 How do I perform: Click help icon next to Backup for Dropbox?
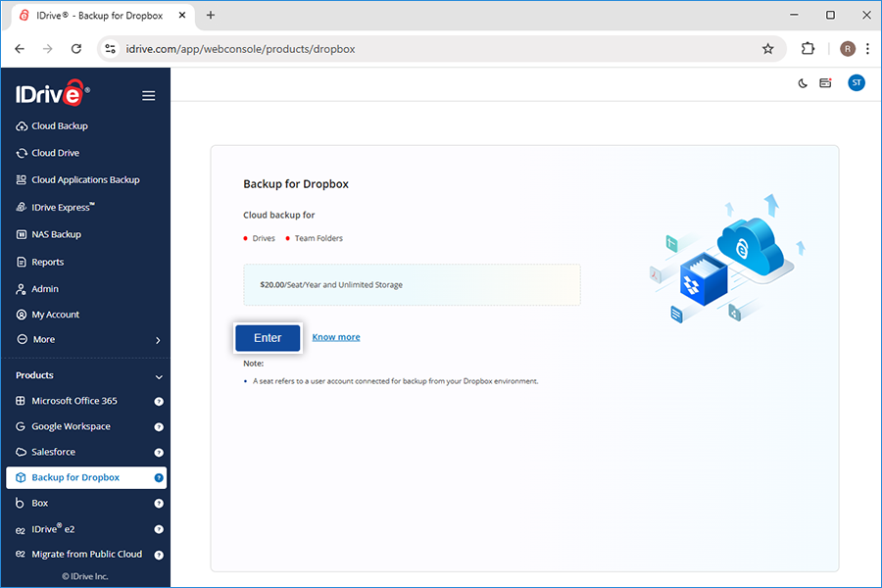pyautogui.click(x=159, y=478)
